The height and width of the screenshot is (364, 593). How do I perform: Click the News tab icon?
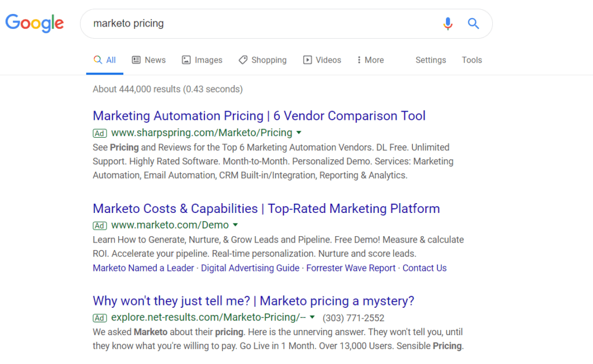coord(136,60)
